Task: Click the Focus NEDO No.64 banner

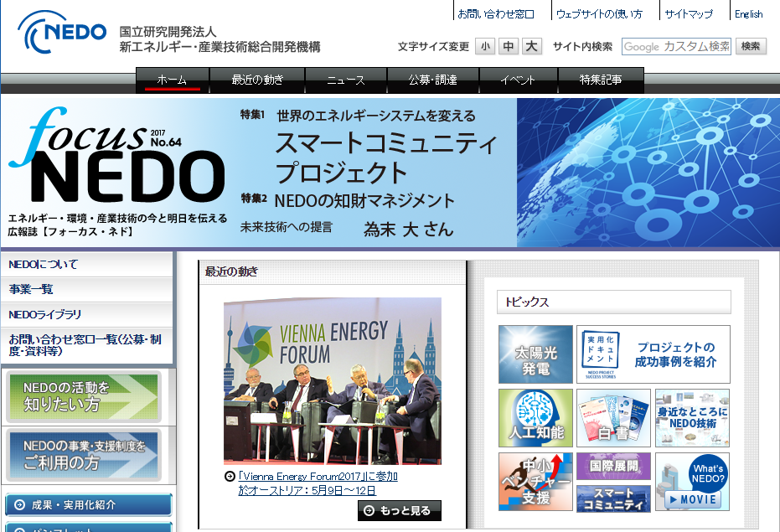Action: [x=390, y=173]
